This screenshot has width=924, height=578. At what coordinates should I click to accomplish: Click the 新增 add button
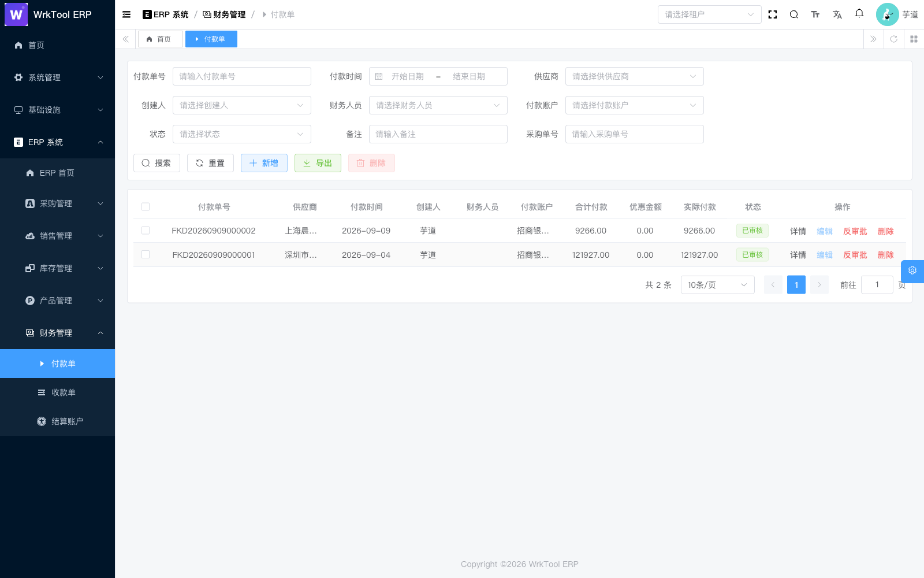[x=264, y=163]
